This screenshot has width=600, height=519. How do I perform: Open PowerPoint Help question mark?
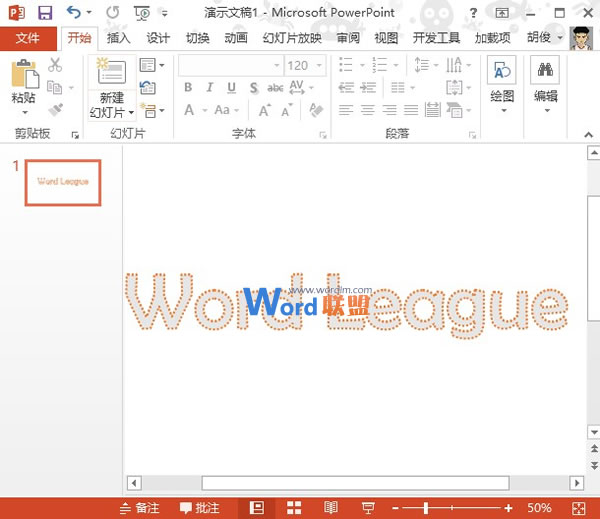pos(473,13)
